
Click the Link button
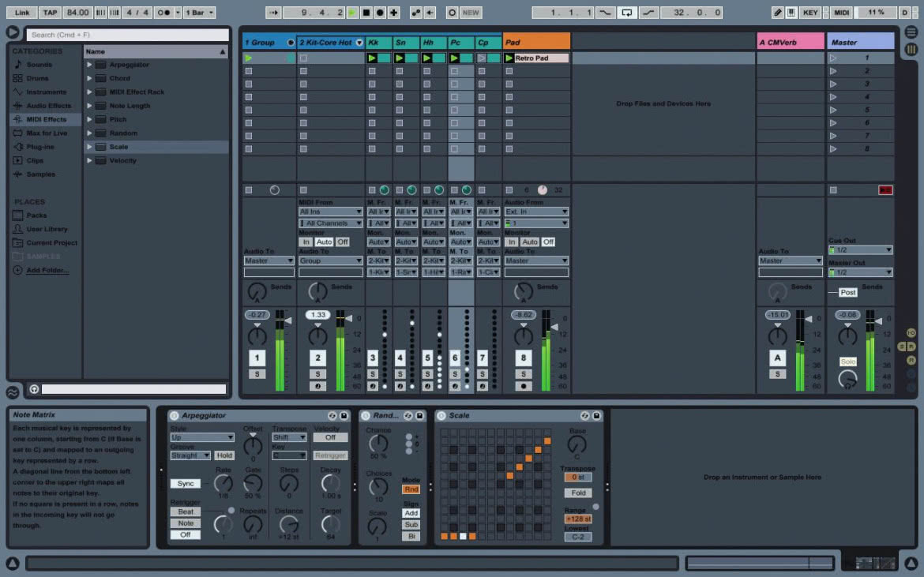tap(22, 13)
